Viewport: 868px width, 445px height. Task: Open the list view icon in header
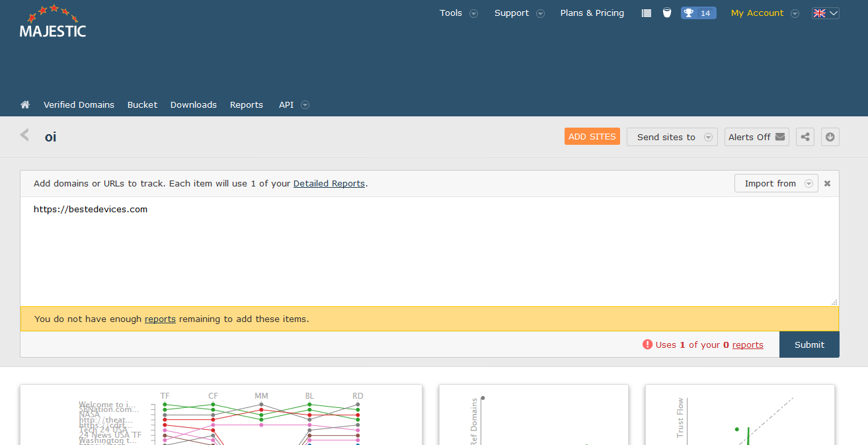(x=647, y=13)
